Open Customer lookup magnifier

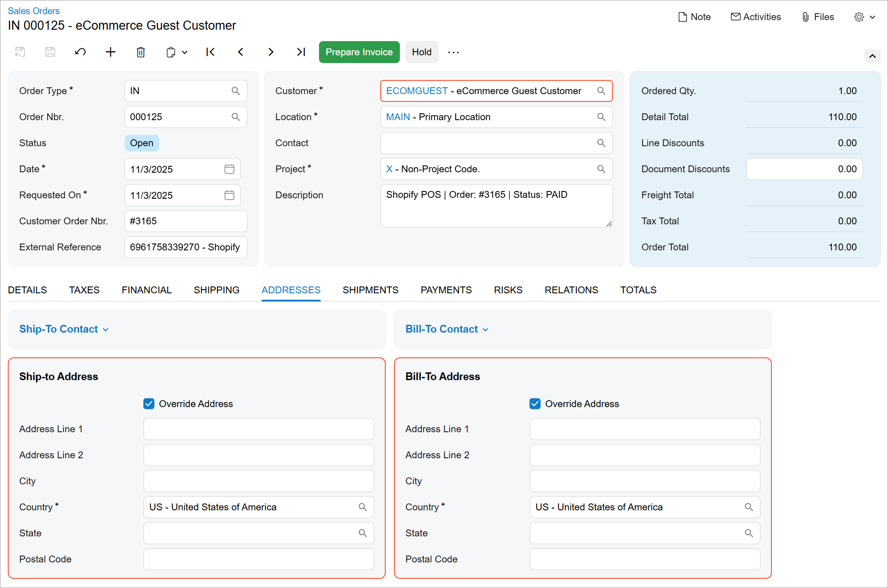(x=601, y=91)
